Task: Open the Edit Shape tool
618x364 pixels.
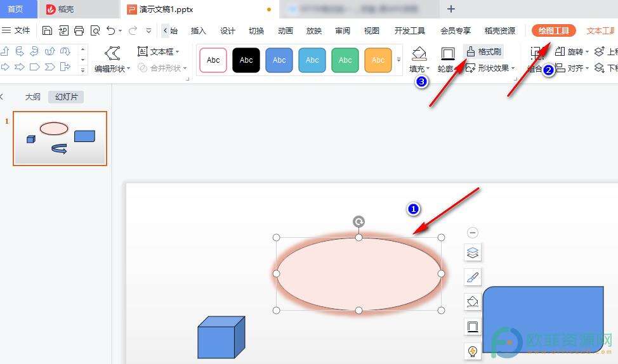Action: [x=112, y=60]
